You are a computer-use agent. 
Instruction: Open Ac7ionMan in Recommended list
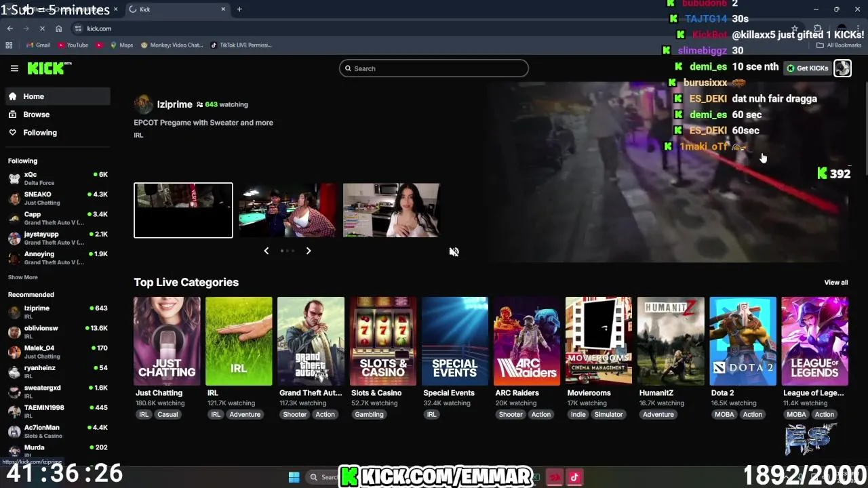tap(57, 432)
